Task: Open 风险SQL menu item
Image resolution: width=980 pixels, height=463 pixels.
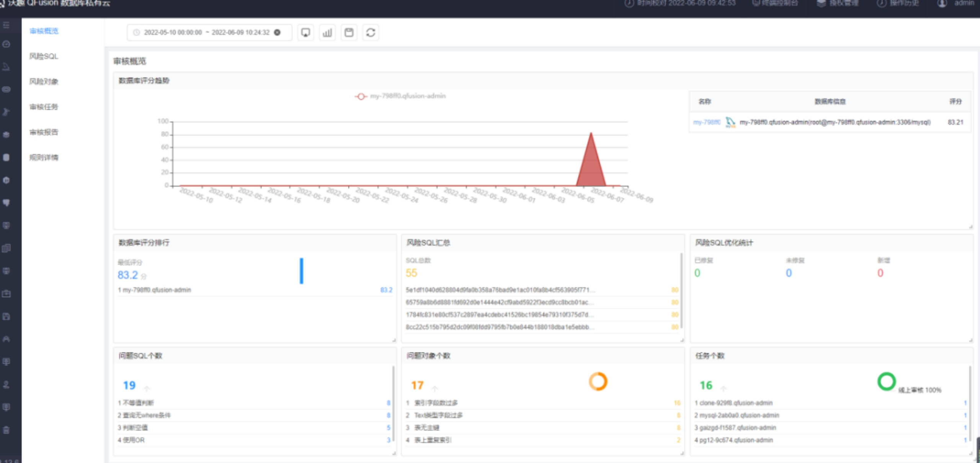Action: click(x=44, y=56)
